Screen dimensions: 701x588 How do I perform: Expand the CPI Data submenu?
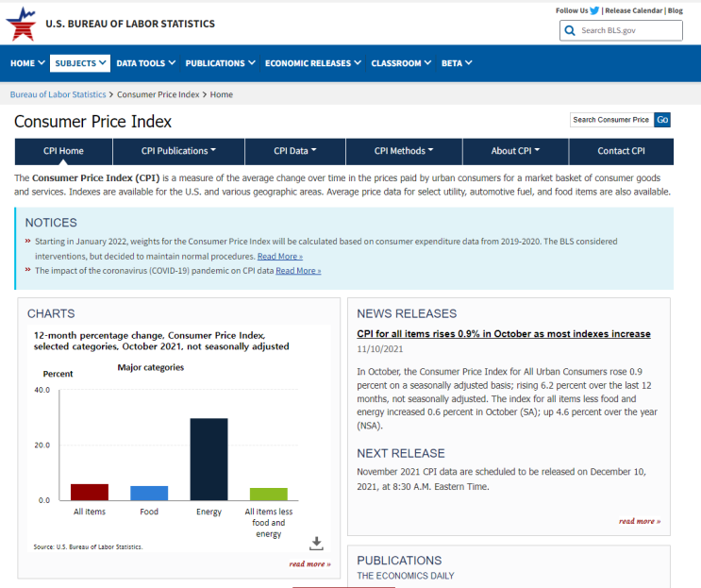pyautogui.click(x=295, y=151)
